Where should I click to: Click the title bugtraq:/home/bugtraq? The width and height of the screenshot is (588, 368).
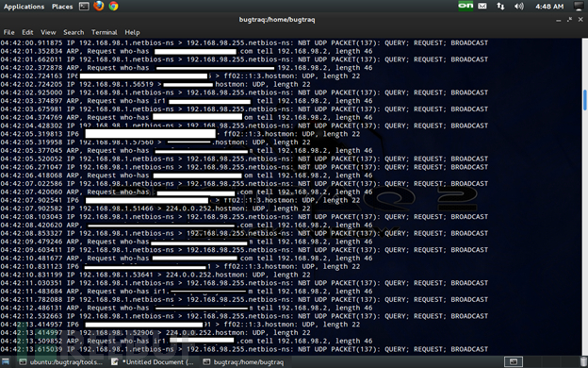(277, 20)
